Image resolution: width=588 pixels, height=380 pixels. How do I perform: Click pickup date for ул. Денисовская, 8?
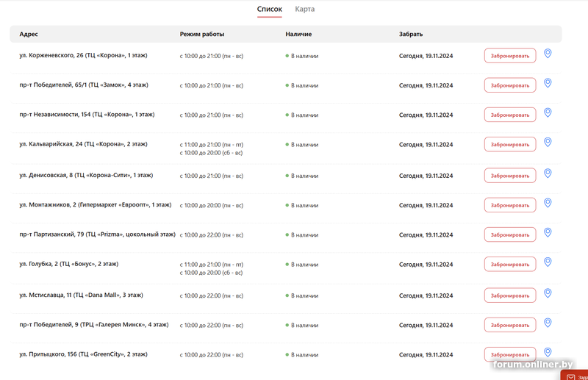[x=426, y=176]
